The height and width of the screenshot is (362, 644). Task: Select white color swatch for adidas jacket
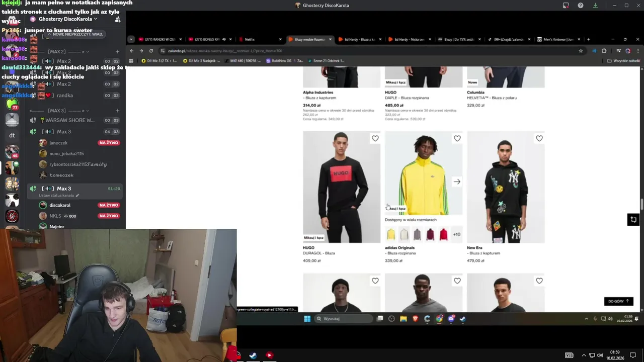pos(404,234)
